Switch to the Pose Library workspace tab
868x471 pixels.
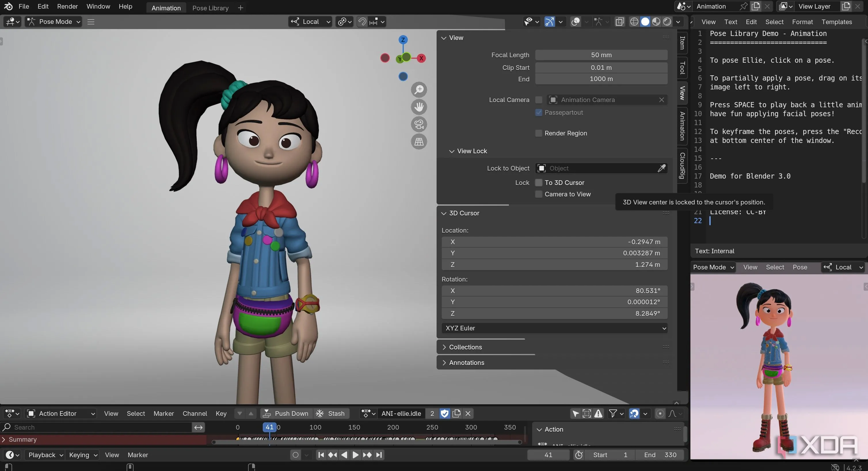[x=210, y=8]
